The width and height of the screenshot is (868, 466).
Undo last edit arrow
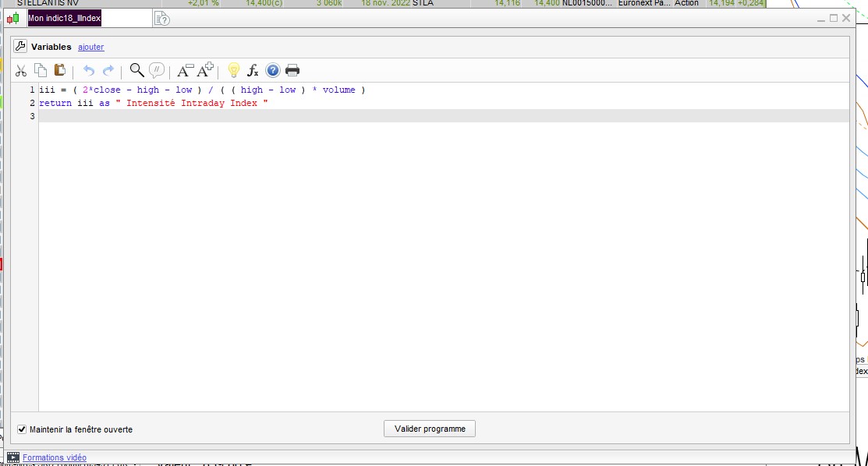pyautogui.click(x=89, y=70)
